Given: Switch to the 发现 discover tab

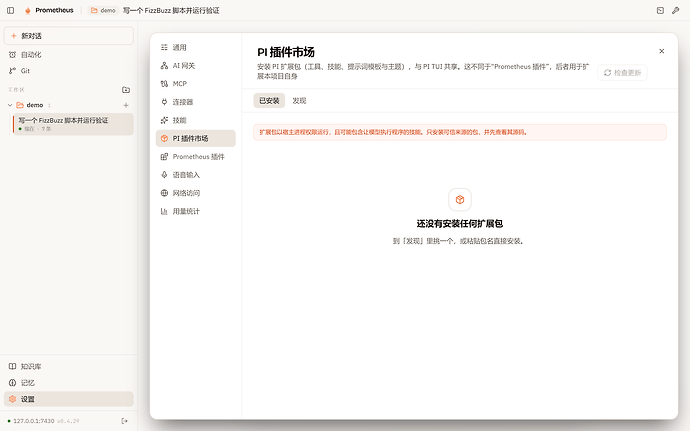Looking at the screenshot, I should tap(299, 101).
